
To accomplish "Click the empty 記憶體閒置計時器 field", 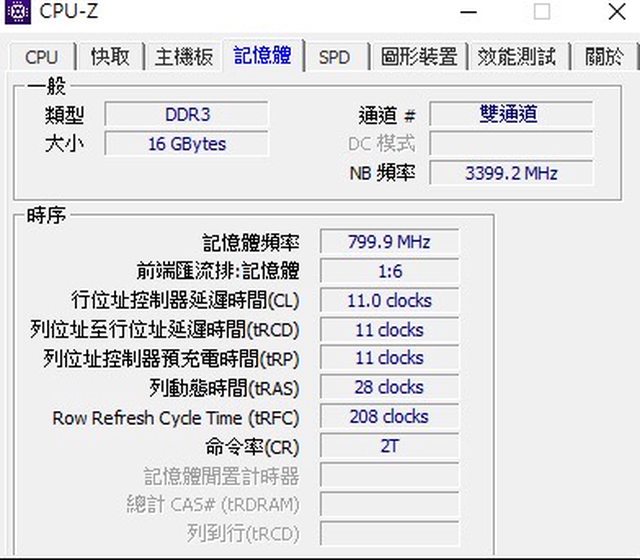I will 389,475.
